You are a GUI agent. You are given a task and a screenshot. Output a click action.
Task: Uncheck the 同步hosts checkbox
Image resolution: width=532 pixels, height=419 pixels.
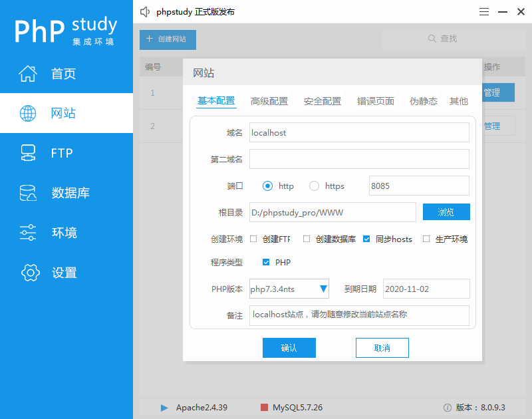click(366, 239)
